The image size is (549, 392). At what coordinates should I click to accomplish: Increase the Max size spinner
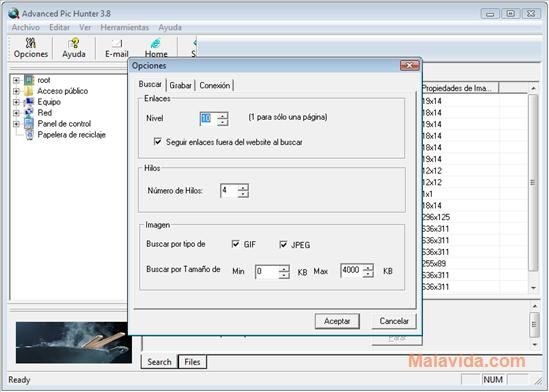(x=368, y=268)
